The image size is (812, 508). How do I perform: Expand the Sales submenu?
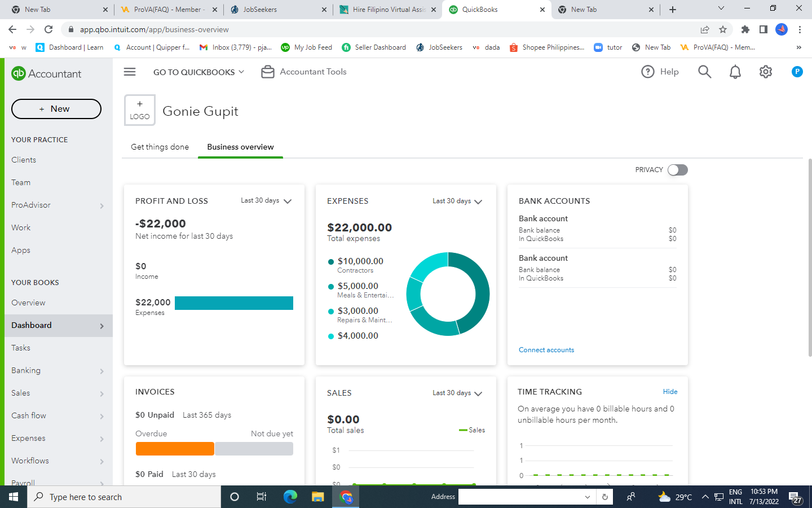[102, 393]
